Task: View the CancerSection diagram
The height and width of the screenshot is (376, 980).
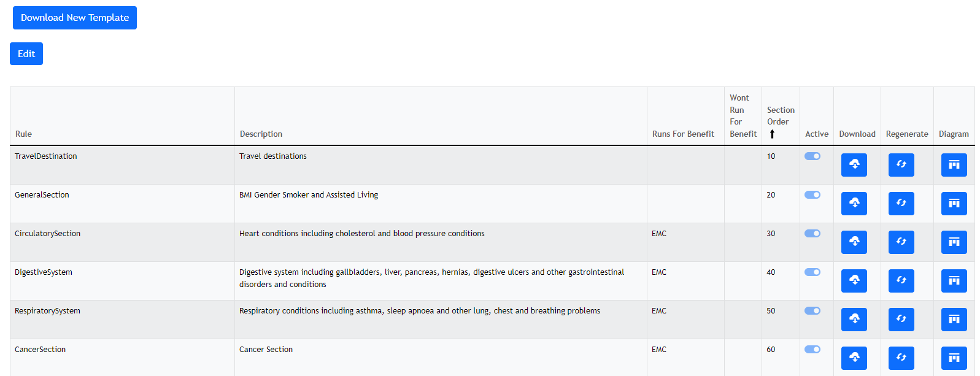Action: (x=954, y=358)
